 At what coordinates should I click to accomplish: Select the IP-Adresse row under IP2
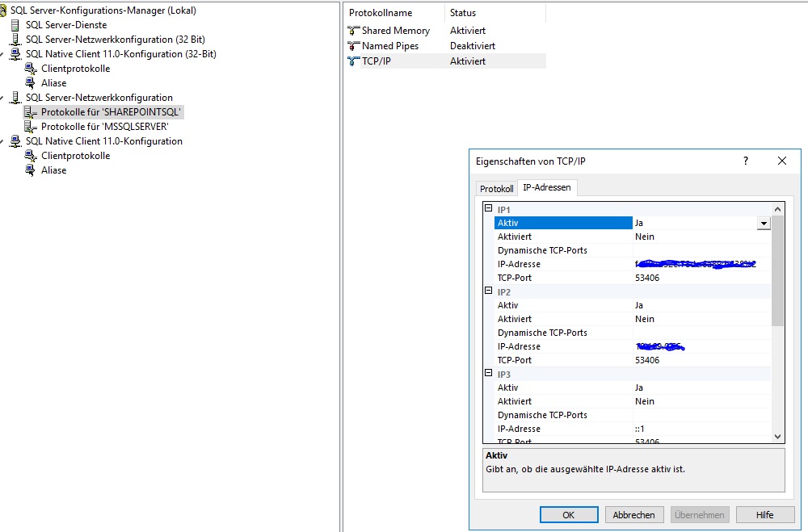point(633,346)
